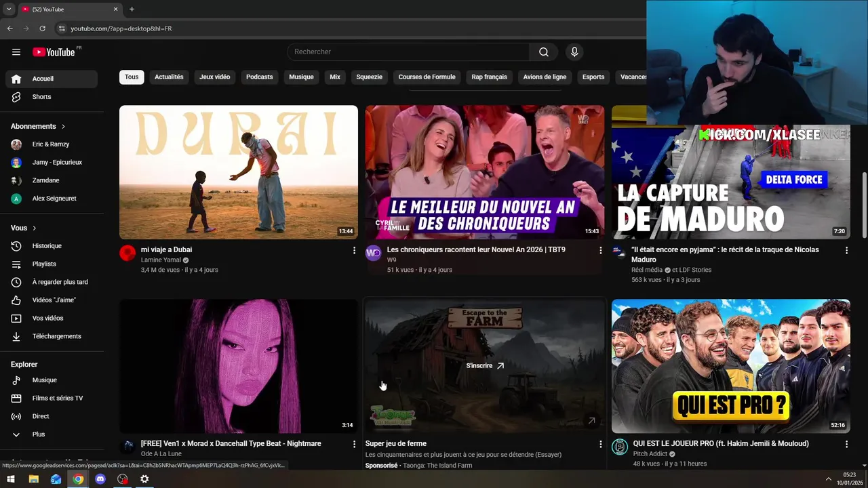868x488 pixels.
Task: Open Vidéos "J'aime" list
Action: point(52,300)
